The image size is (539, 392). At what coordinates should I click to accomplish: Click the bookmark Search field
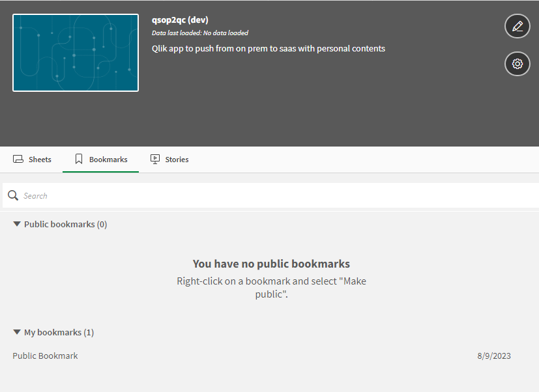[x=270, y=195]
